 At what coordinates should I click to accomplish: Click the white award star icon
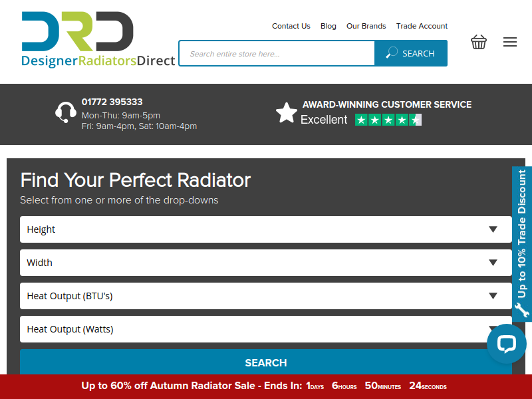(x=287, y=113)
